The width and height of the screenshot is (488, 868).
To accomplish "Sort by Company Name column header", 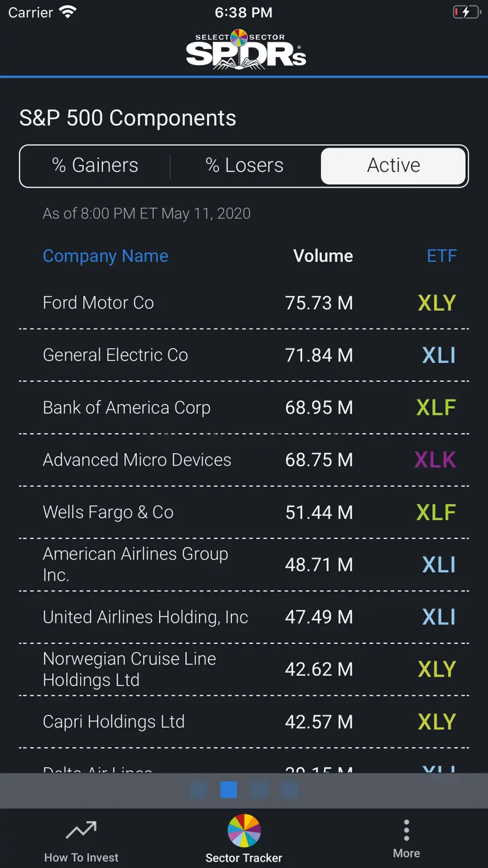I will click(105, 256).
